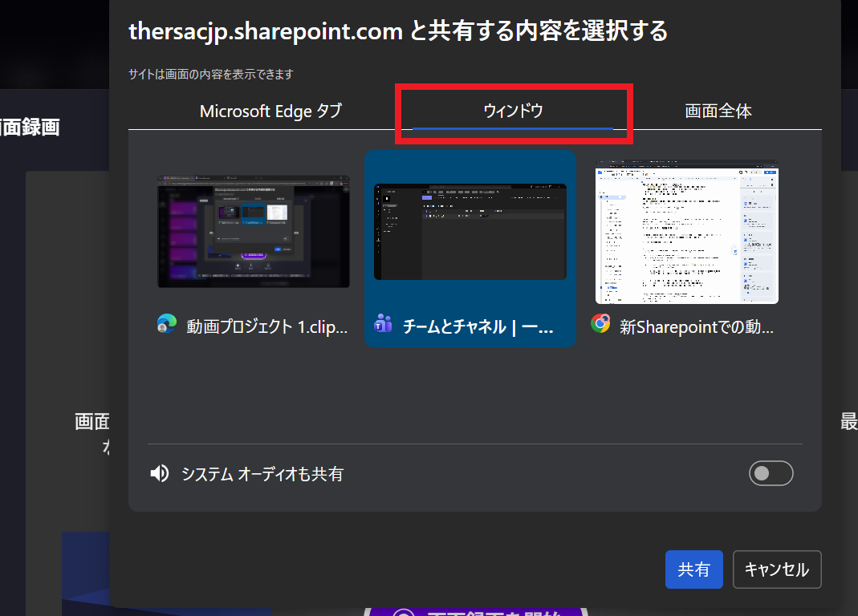Click the システム オーディオも共有 label text
This screenshot has height=616, width=858.
(x=262, y=474)
